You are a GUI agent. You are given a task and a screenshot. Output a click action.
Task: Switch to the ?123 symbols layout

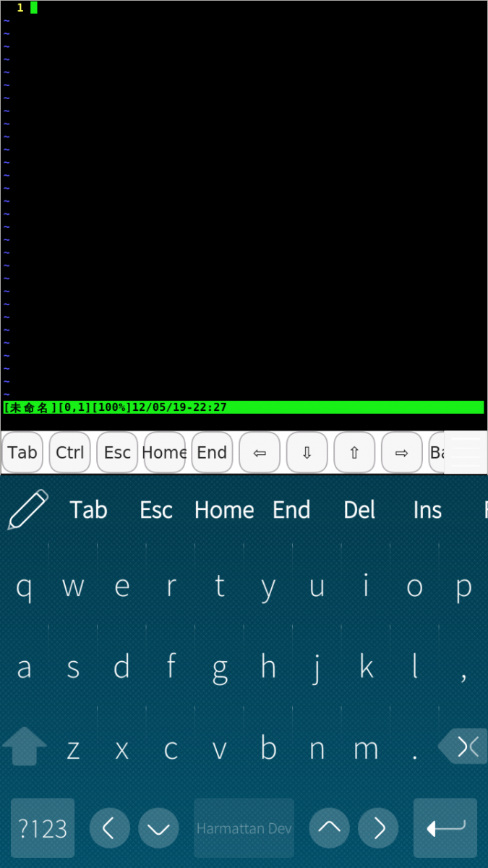tap(43, 828)
